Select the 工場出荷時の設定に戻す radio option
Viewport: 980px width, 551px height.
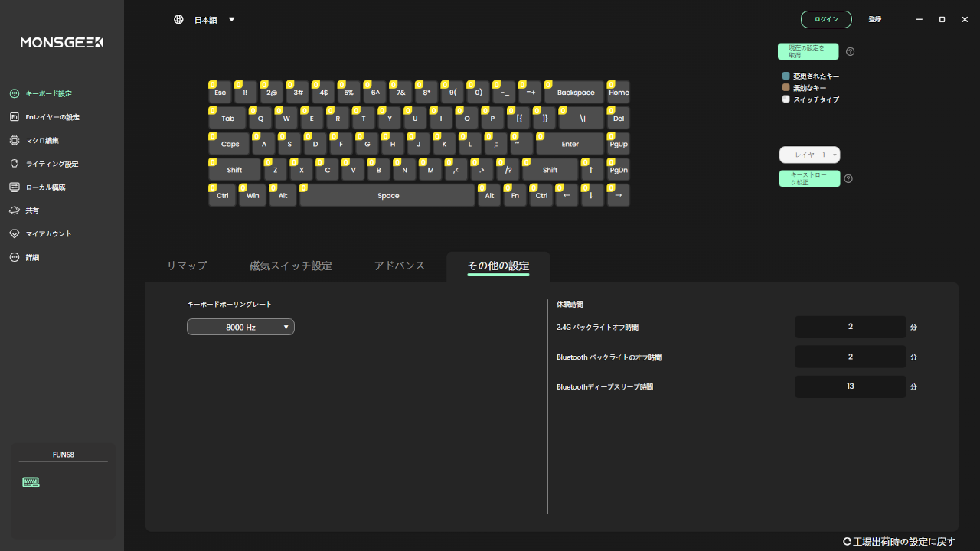pos(847,542)
